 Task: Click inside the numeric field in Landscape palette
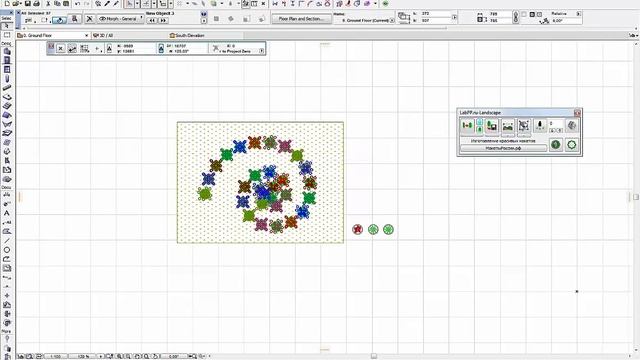[556, 123]
